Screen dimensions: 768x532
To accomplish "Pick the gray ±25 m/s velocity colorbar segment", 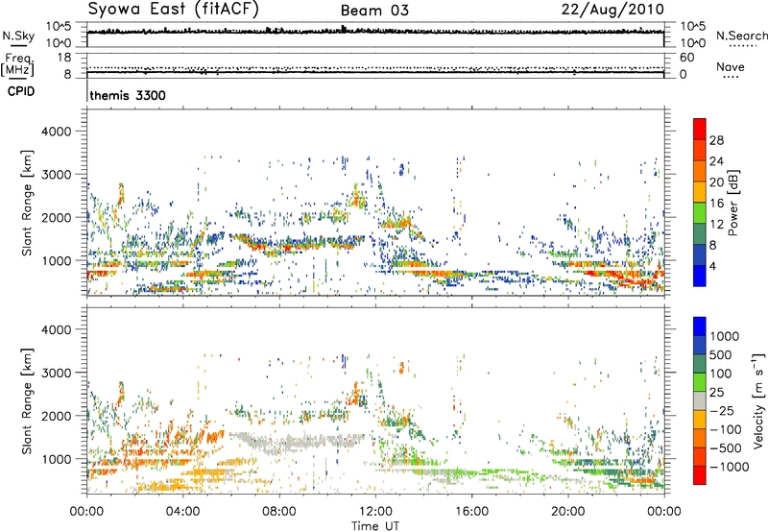I will pos(700,400).
